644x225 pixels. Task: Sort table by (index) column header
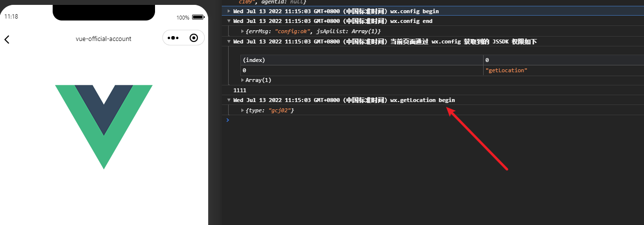(x=361, y=60)
